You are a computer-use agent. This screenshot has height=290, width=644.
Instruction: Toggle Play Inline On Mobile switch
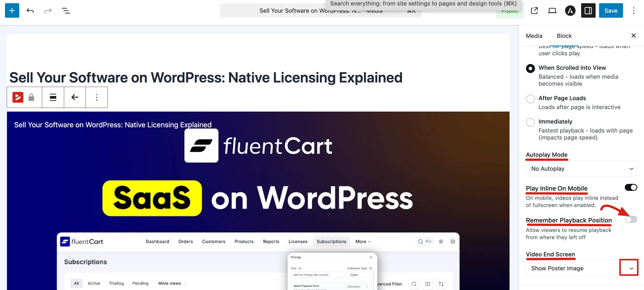pyautogui.click(x=631, y=187)
